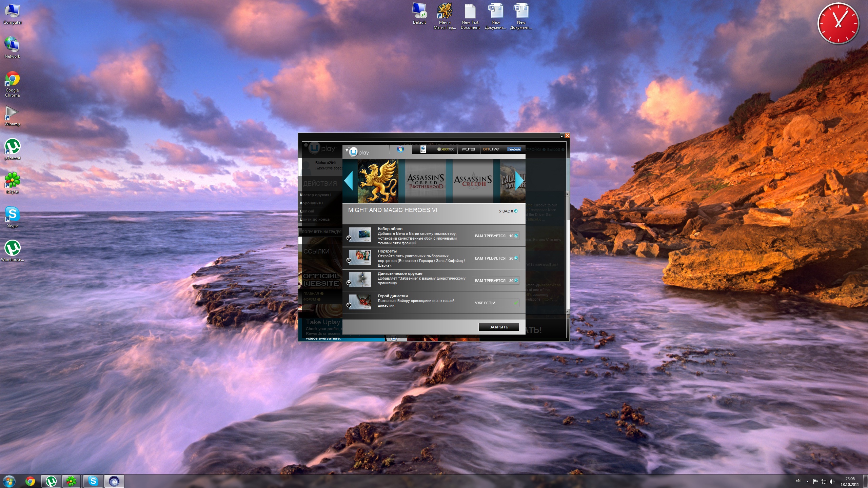The width and height of the screenshot is (868, 488).
Task: Open the Xbox 360 platform tab
Action: click(446, 149)
